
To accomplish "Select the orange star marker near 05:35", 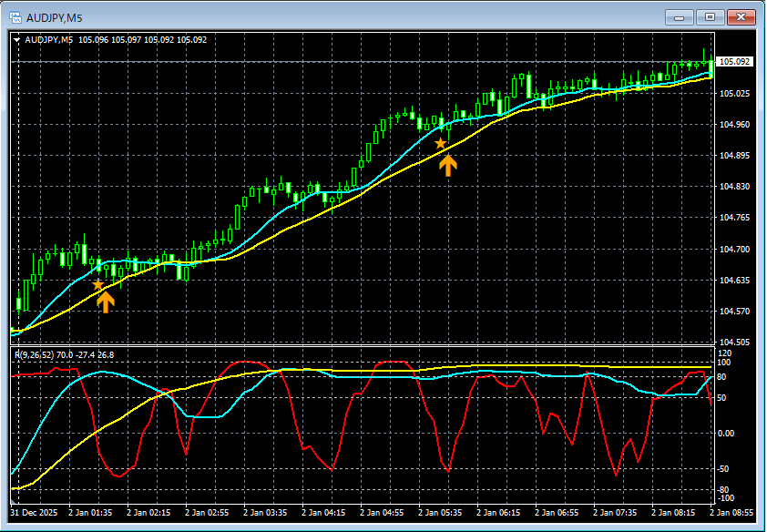I will [441, 143].
